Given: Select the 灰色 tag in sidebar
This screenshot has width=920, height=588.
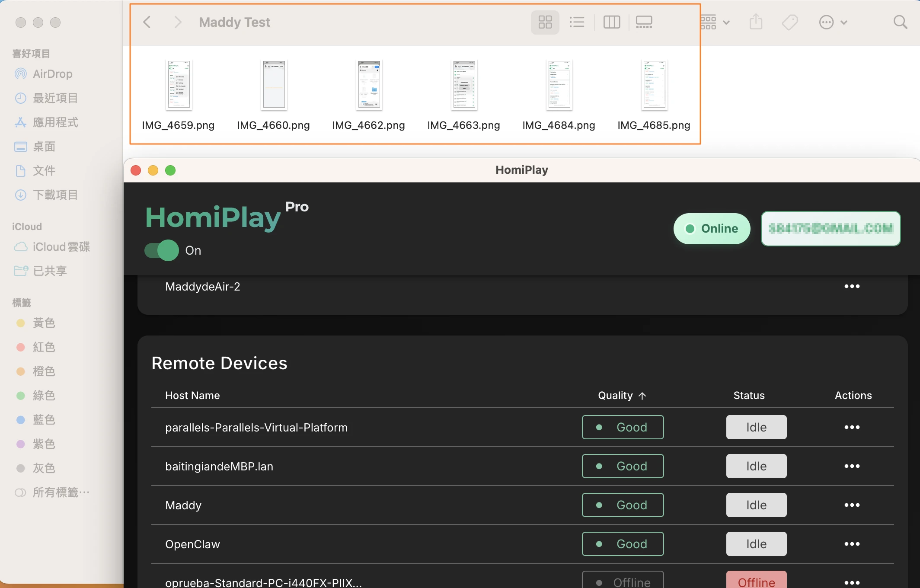Looking at the screenshot, I should 35,468.
